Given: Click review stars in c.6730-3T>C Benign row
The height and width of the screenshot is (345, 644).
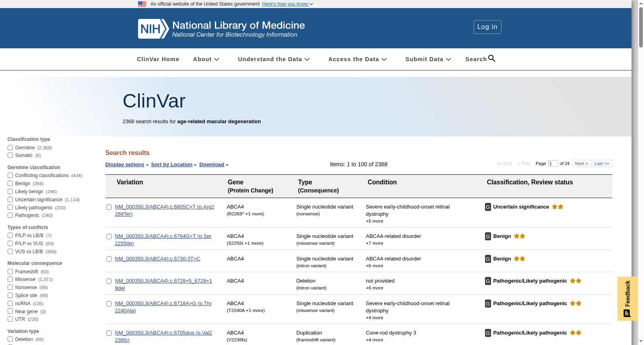Looking at the screenshot, I should pyautogui.click(x=520, y=258).
